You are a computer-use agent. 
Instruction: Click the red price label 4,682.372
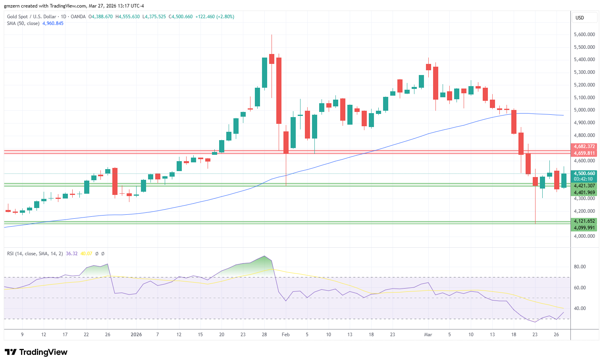tap(584, 146)
